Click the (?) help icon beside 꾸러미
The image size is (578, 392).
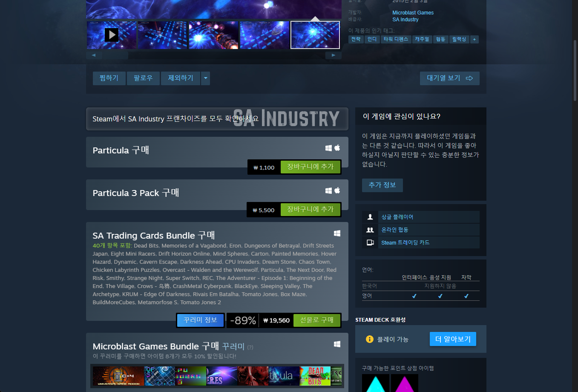coord(250,347)
